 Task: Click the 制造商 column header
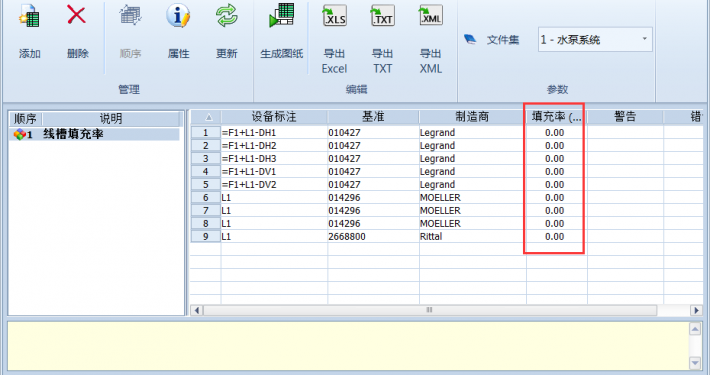coord(472,117)
